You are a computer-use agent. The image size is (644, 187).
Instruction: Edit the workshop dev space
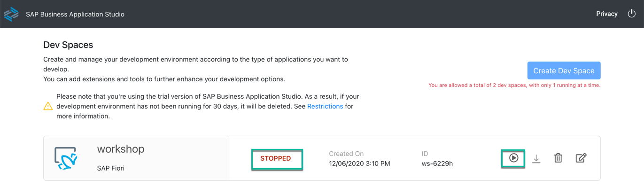pyautogui.click(x=581, y=158)
